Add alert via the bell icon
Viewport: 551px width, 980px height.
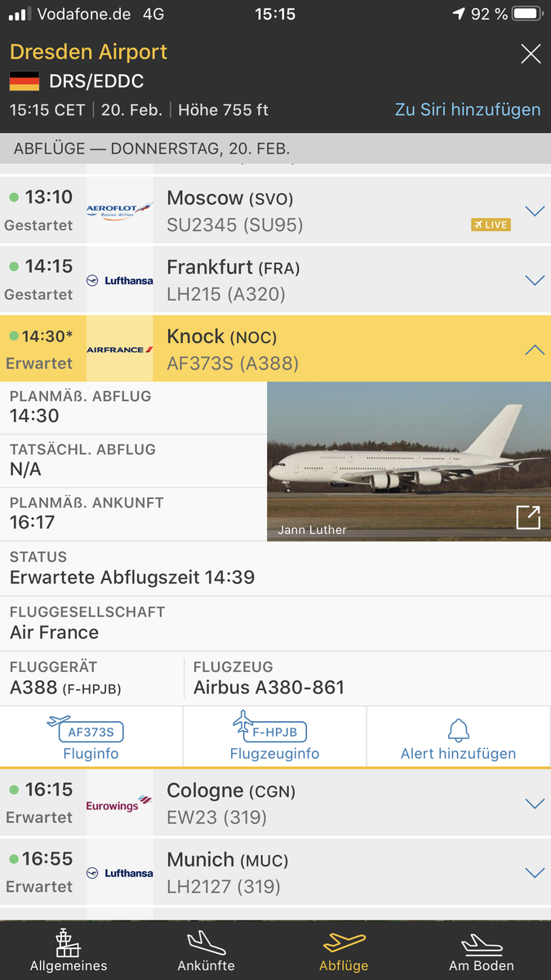point(459,737)
